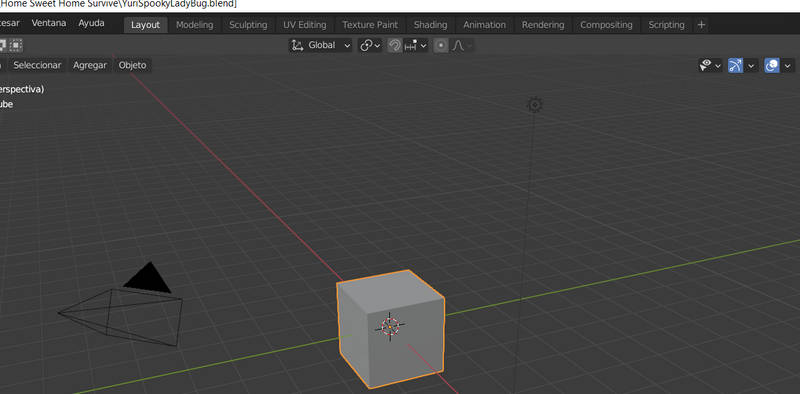Select the gray cube in viewport
Viewport: 800px width, 394px height.
pos(390,328)
